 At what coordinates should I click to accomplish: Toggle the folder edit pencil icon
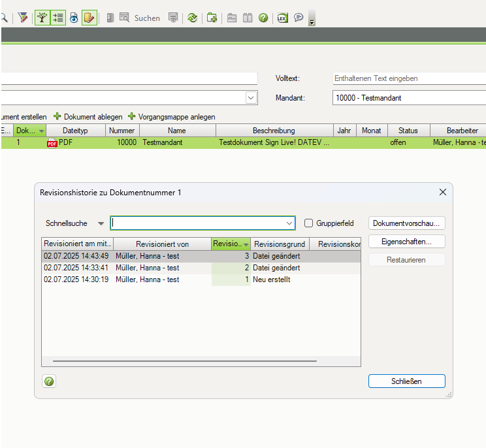89,18
